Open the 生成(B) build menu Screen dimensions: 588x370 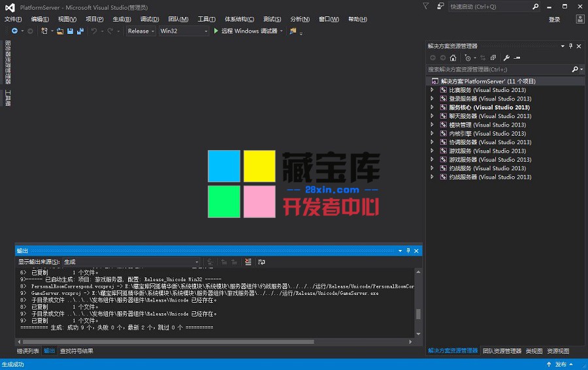[x=122, y=20]
